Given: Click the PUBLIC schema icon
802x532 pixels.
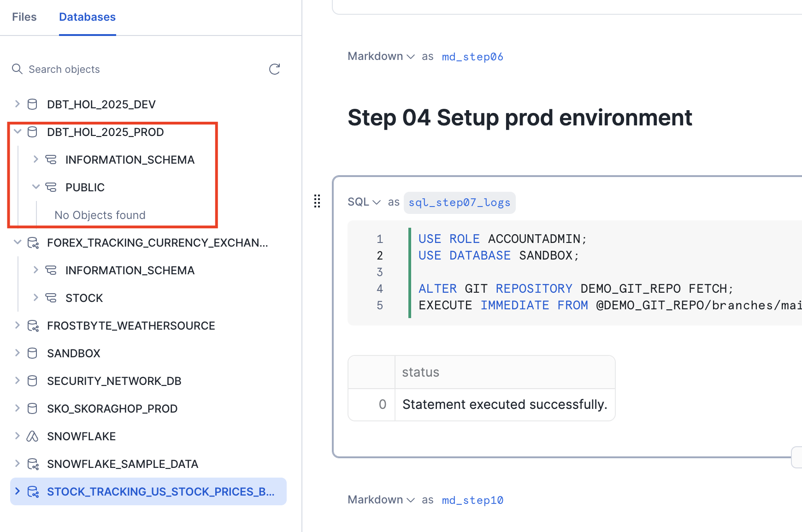Looking at the screenshot, I should click(x=51, y=188).
